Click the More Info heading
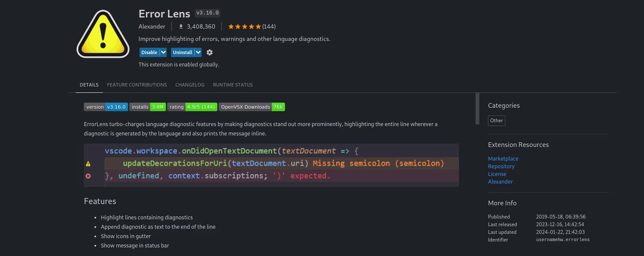This screenshot has height=256, width=644. click(x=502, y=203)
